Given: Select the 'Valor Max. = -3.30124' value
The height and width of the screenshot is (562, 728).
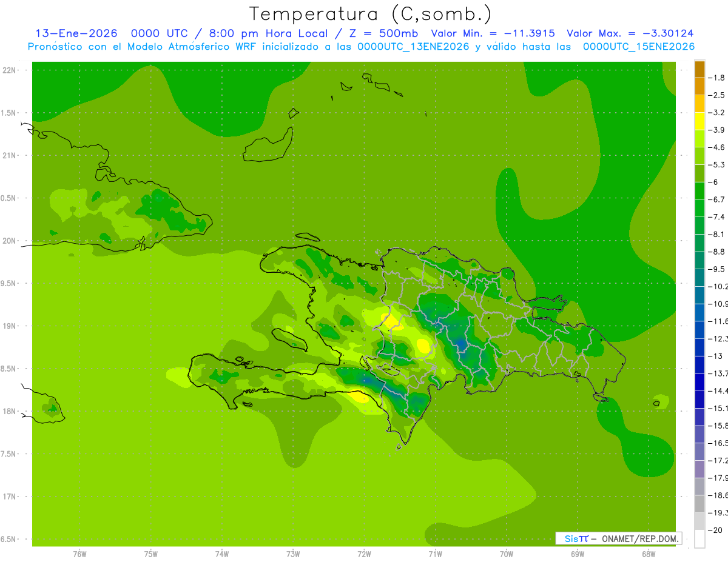Looking at the screenshot, I should 630,33.
